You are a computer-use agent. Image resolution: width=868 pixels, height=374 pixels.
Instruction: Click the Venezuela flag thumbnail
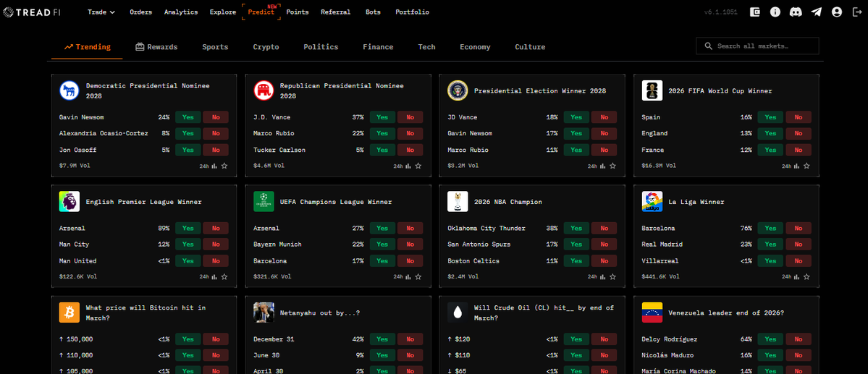click(x=652, y=312)
